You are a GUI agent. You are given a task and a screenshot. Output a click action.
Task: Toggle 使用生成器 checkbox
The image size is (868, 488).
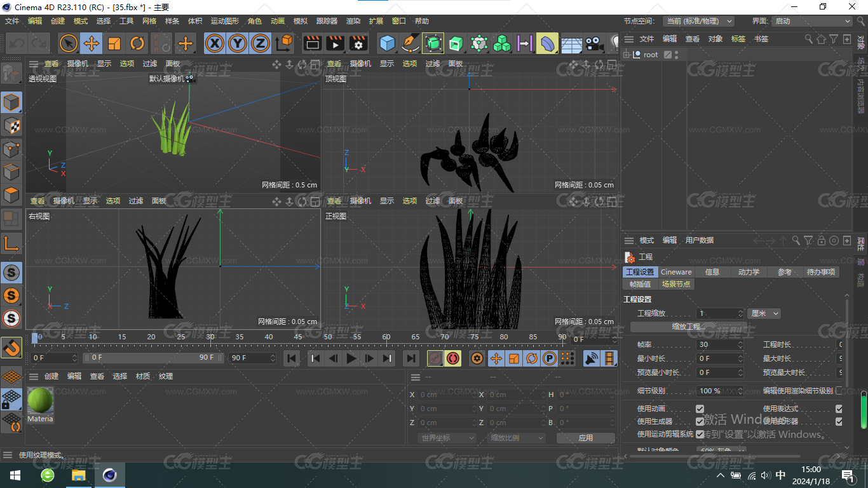click(x=700, y=421)
